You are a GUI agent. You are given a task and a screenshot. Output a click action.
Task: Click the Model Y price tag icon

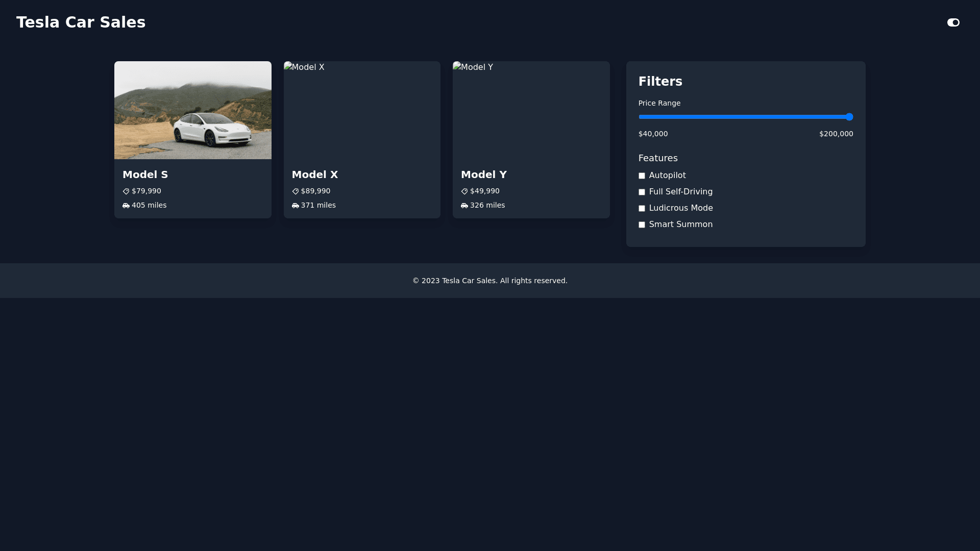464,191
